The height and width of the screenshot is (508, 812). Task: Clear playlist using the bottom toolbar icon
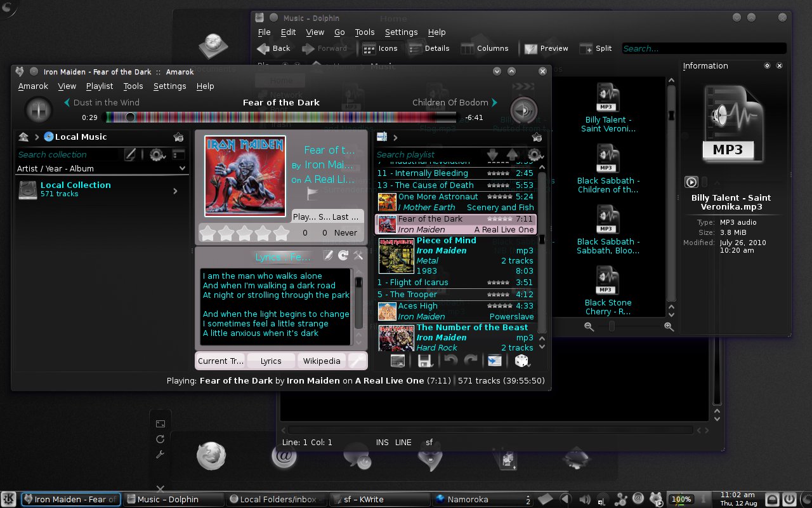[398, 361]
